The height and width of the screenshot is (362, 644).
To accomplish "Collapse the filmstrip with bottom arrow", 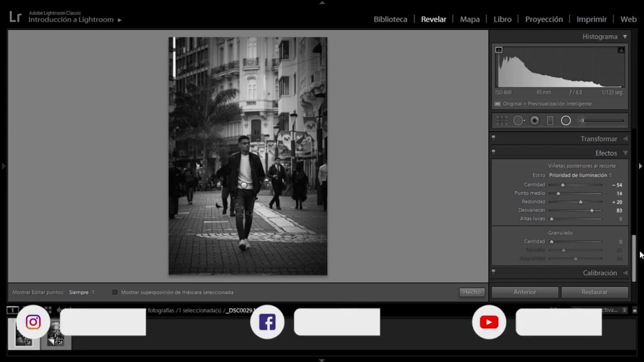I will (x=322, y=359).
